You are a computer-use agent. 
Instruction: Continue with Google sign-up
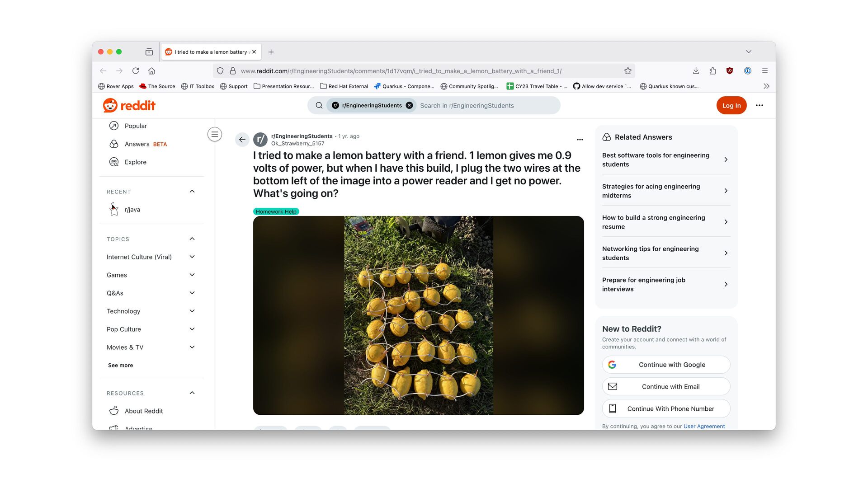click(666, 365)
